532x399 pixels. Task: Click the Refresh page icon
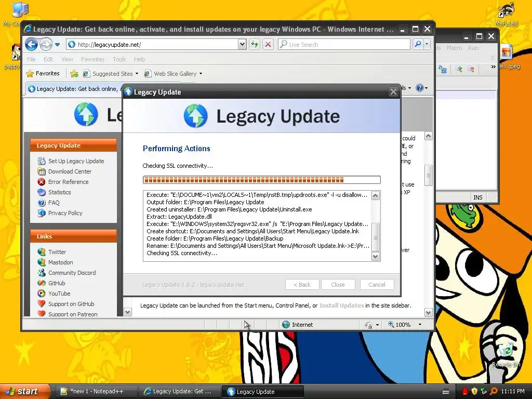255,45
